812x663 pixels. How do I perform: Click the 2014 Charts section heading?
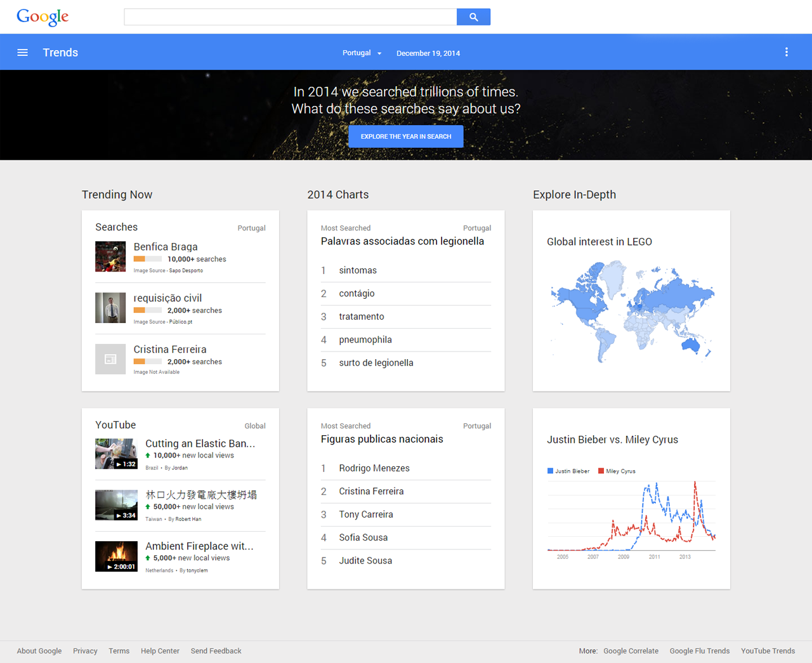[338, 195]
